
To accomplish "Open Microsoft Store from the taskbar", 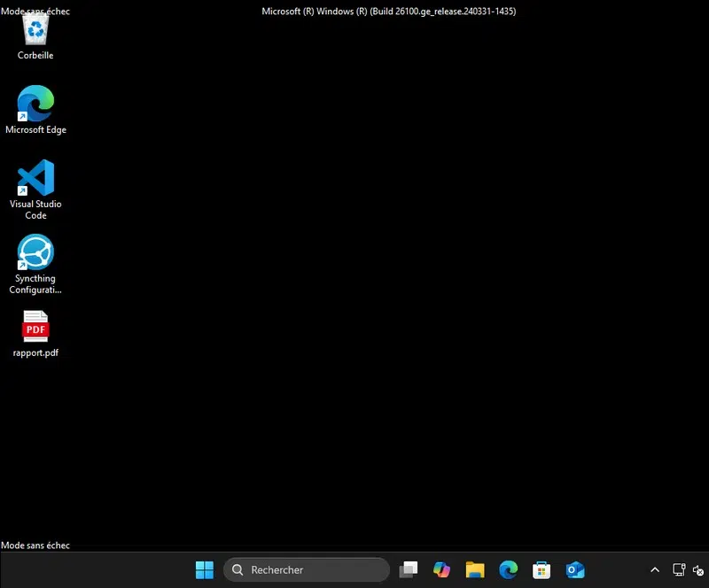I will [541, 570].
